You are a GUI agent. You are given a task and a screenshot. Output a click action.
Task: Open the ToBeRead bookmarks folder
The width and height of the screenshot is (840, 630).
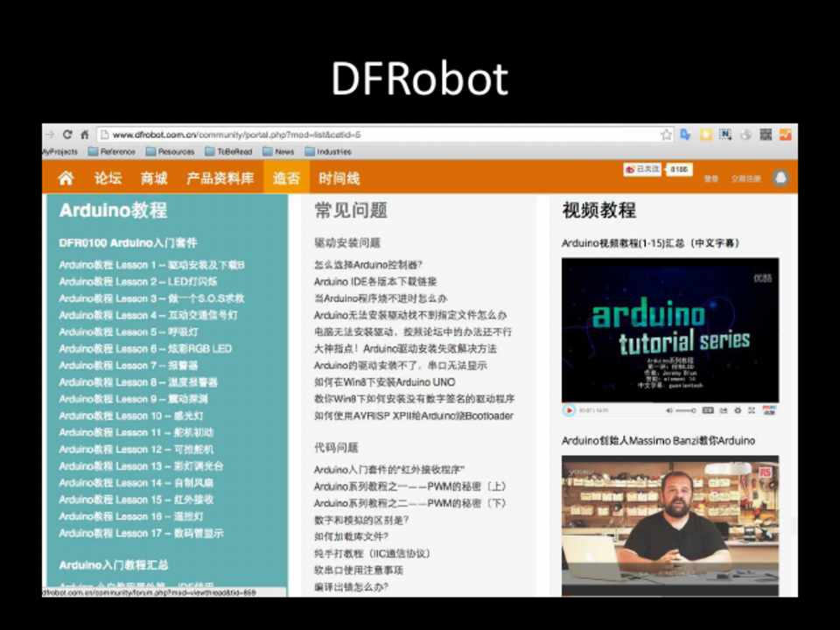[x=227, y=151]
